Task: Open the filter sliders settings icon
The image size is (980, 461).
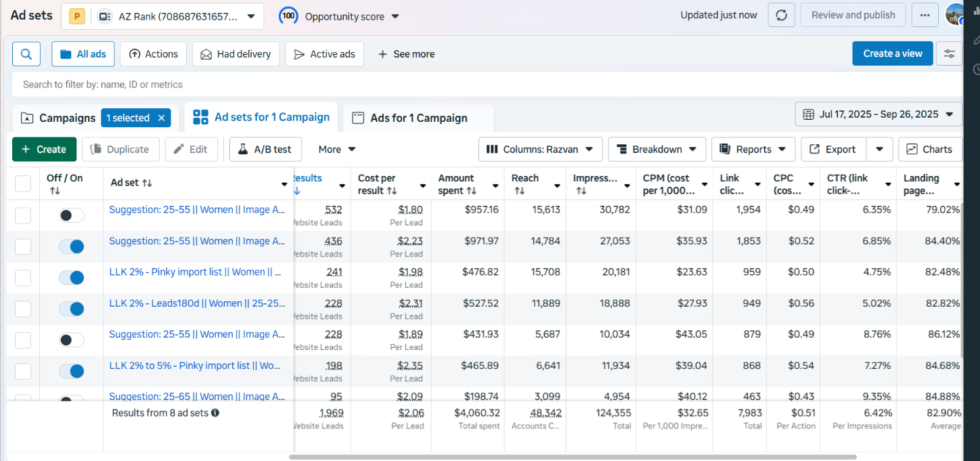Action: [x=949, y=53]
